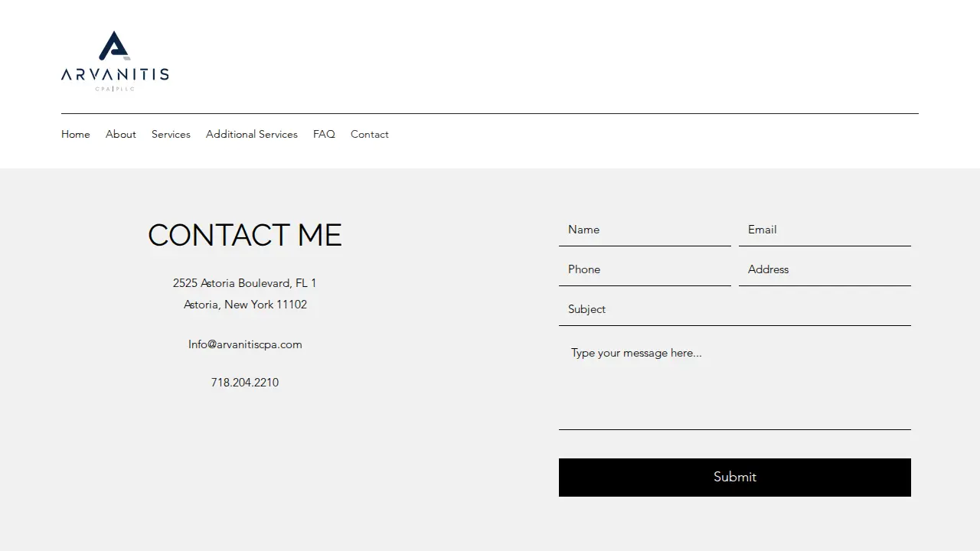The image size is (980, 551).
Task: View the FAQ page
Action: (324, 134)
